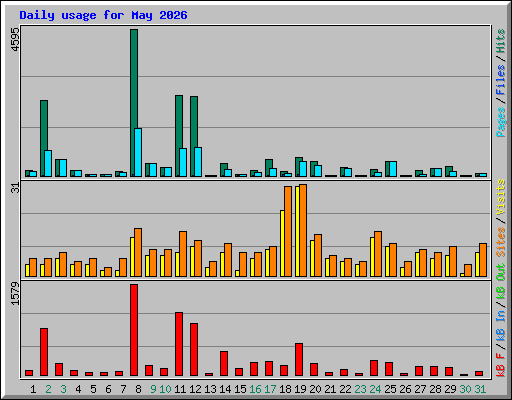Click the red kB bar for day 12
Screen dimensions: 512x400
194,349
